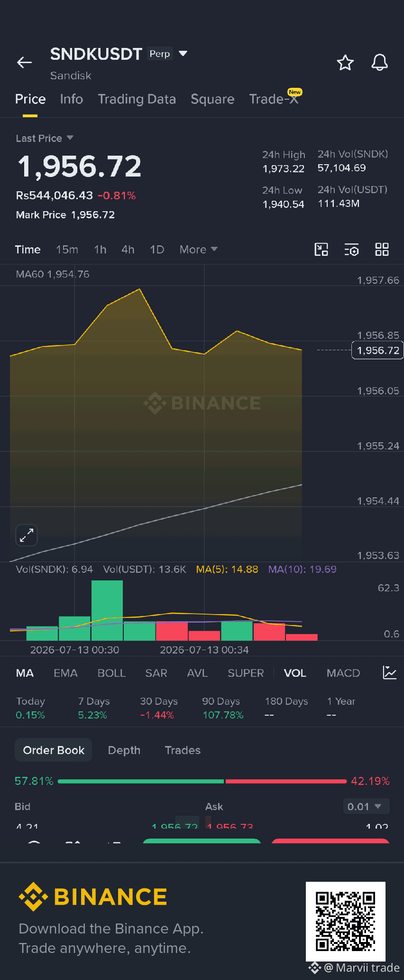Open the Trading Data tab
404x980 pixels.
137,99
